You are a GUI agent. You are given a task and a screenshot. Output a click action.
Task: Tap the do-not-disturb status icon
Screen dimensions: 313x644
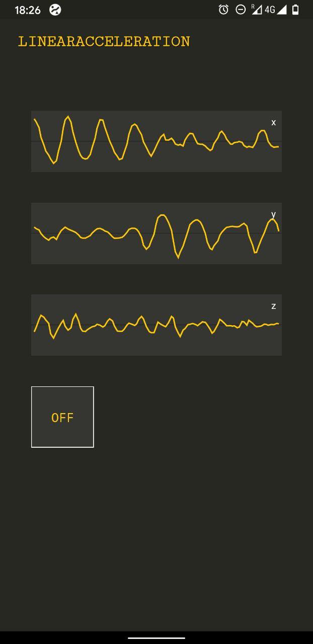pyautogui.click(x=241, y=10)
